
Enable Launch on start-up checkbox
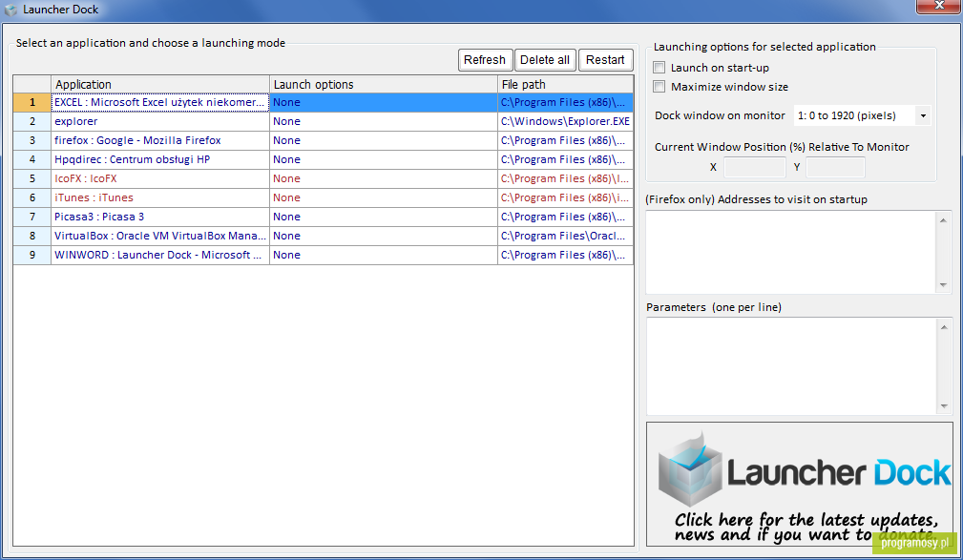[659, 68]
